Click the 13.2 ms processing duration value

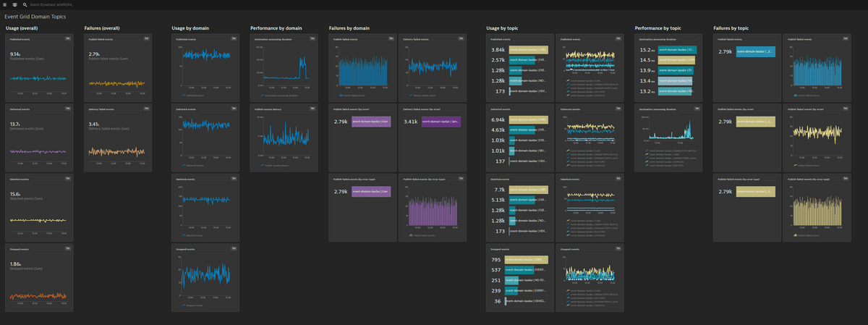click(647, 92)
